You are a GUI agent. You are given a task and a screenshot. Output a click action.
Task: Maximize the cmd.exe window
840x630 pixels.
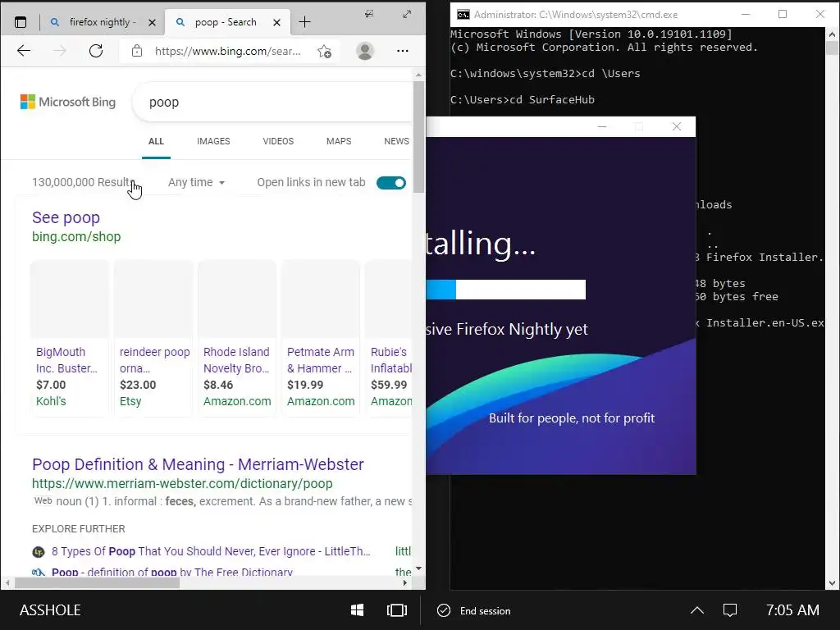tap(783, 15)
